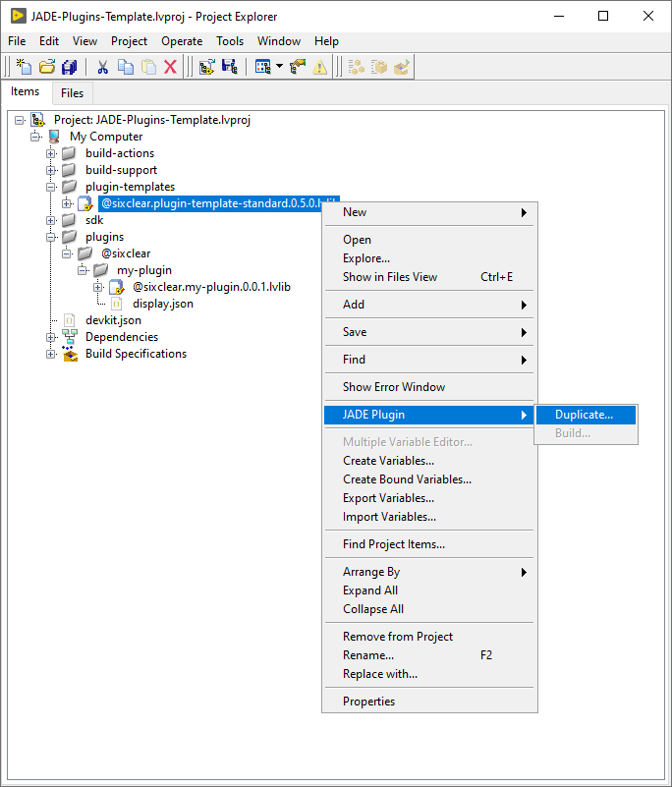Open the Operate menu
Viewport: 672px width, 787px height.
pos(182,41)
